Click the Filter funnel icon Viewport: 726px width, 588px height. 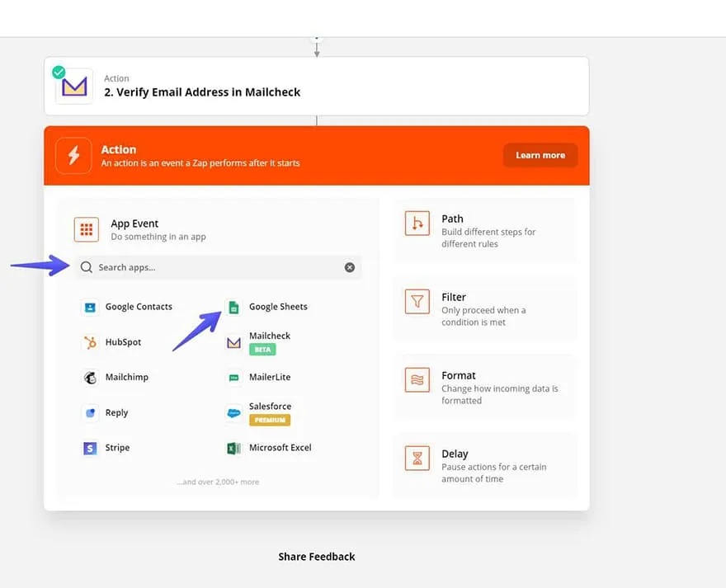click(x=417, y=301)
